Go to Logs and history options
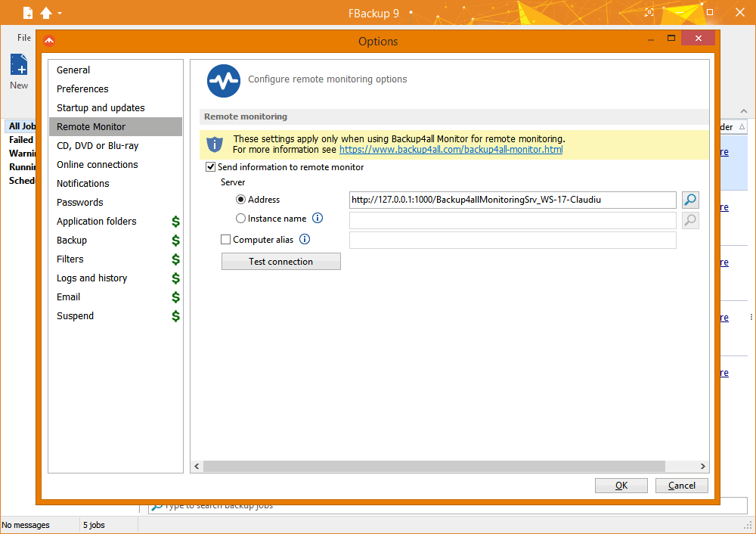Viewport: 756px width, 534px height. (116, 278)
